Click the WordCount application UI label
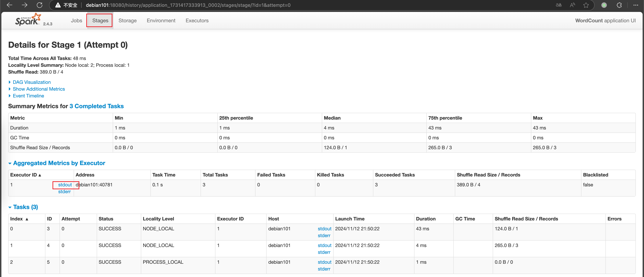Viewport: 644px width, 277px height. point(605,20)
